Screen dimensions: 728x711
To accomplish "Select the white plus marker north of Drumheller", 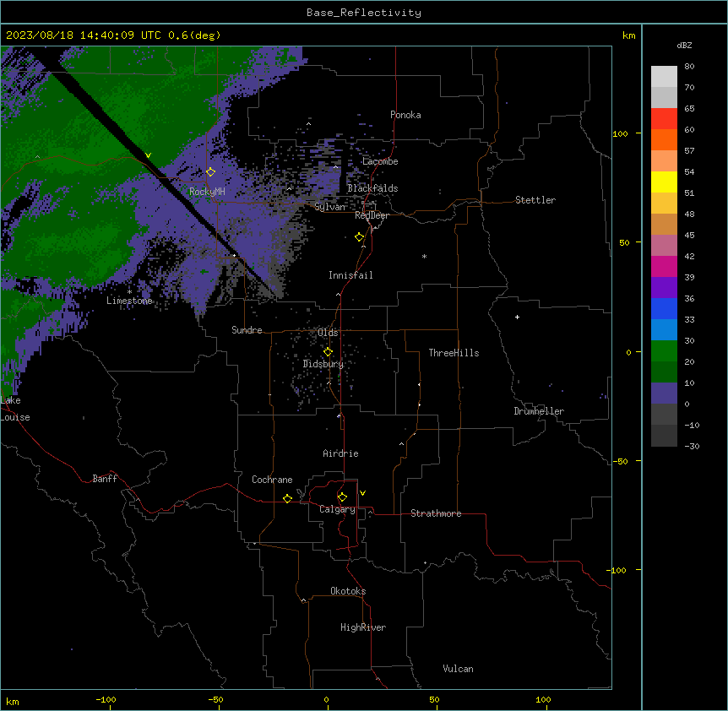I will pyautogui.click(x=517, y=317).
